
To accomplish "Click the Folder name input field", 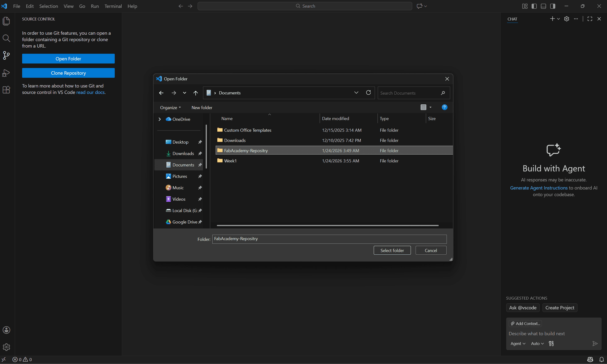I will [329, 239].
